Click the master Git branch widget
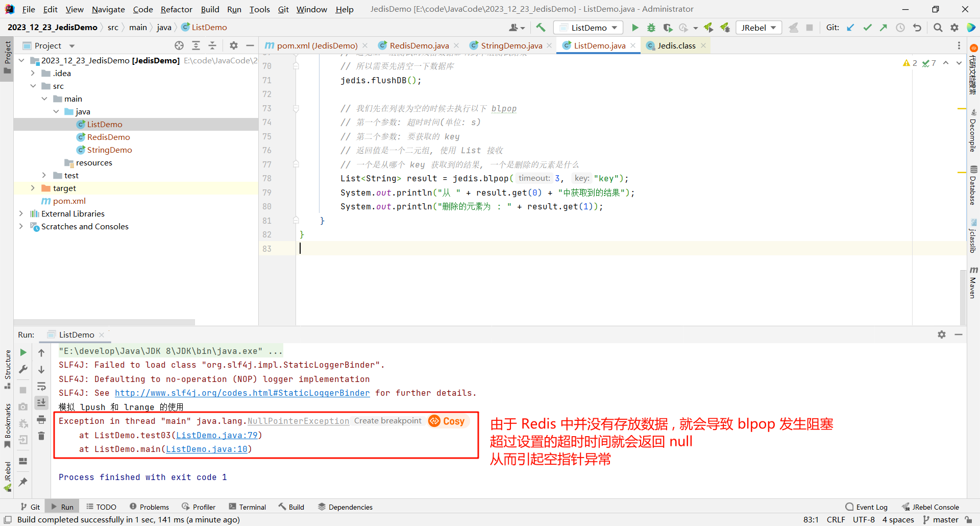Viewport: 980px width, 526px height. [941, 519]
